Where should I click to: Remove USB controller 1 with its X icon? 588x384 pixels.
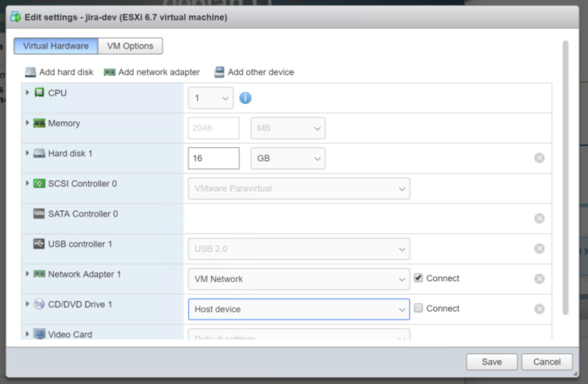(x=539, y=248)
